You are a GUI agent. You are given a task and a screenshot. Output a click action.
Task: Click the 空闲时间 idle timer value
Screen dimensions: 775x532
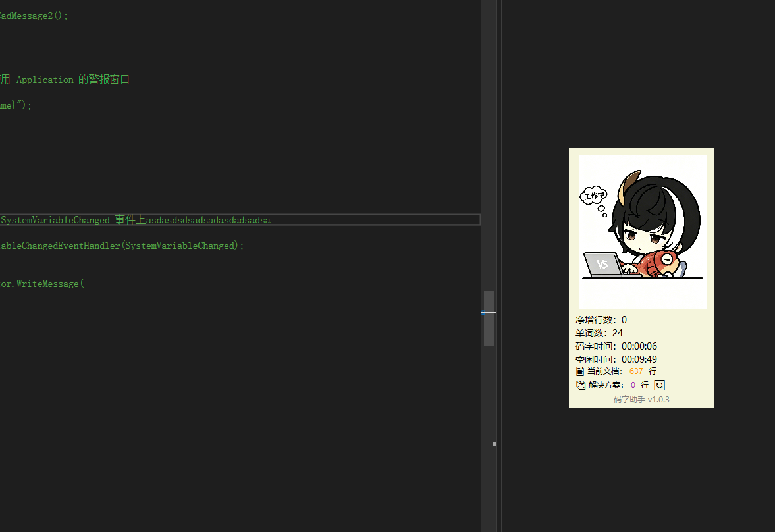(x=639, y=359)
